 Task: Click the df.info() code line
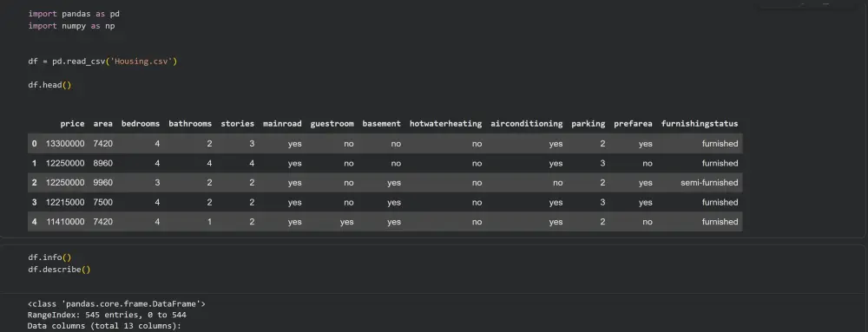click(49, 257)
